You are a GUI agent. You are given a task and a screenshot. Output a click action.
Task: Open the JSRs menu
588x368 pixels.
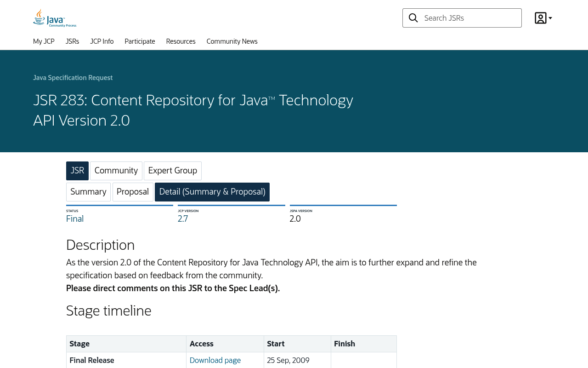click(72, 41)
